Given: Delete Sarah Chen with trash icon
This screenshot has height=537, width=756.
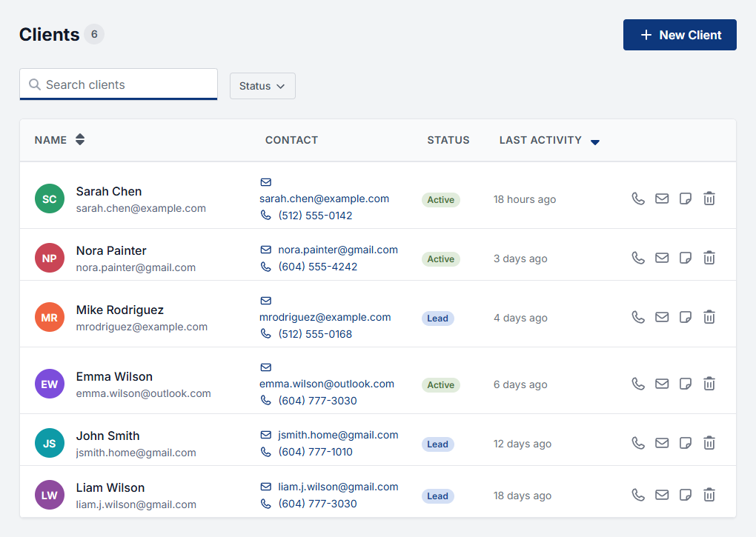Looking at the screenshot, I should click(709, 199).
